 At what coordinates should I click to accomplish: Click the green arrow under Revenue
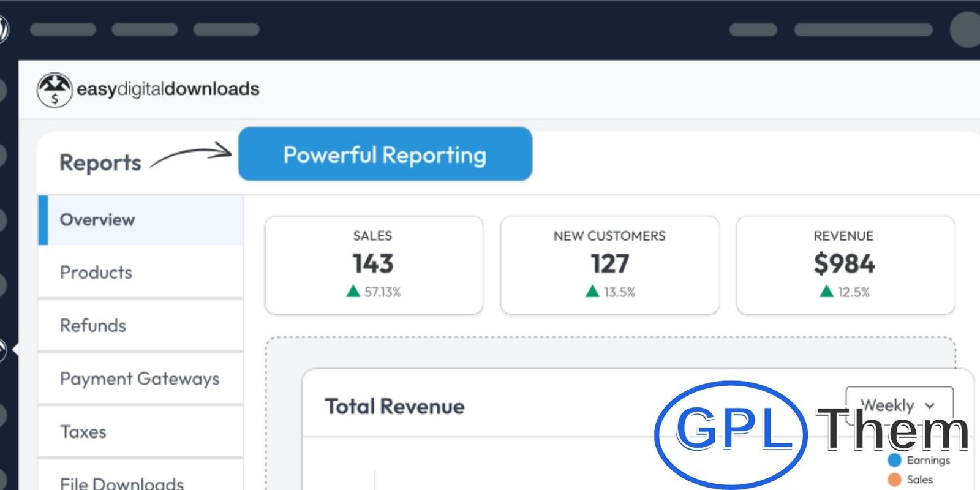pyautogui.click(x=826, y=292)
